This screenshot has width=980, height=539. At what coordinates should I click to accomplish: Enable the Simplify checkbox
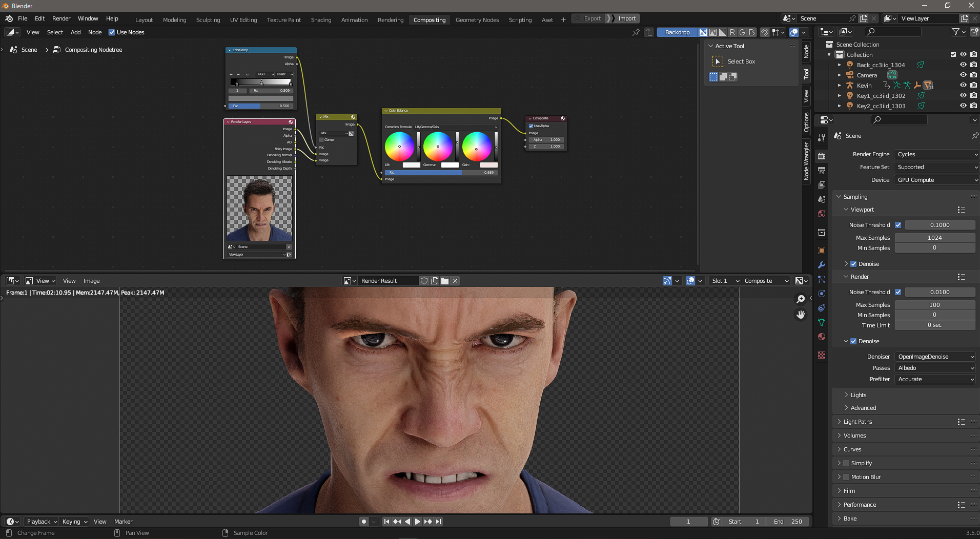pos(846,463)
